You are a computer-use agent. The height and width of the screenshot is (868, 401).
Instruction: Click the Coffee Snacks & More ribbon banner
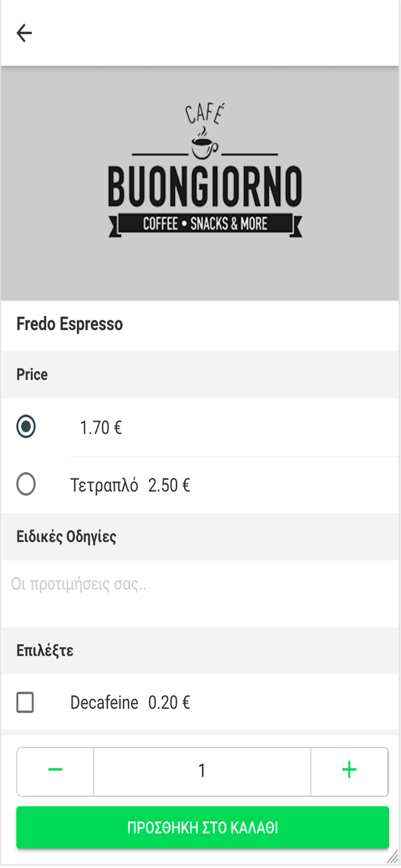[205, 224]
